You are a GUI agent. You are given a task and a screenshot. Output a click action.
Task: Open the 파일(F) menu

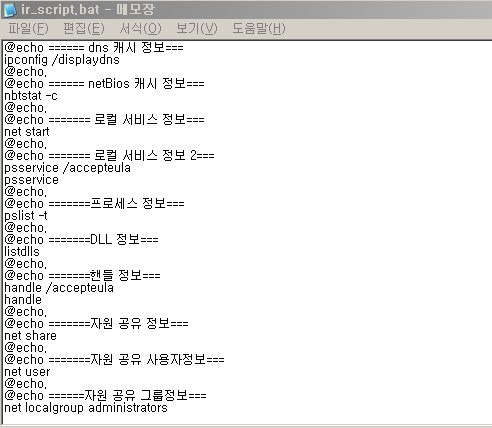click(x=28, y=29)
